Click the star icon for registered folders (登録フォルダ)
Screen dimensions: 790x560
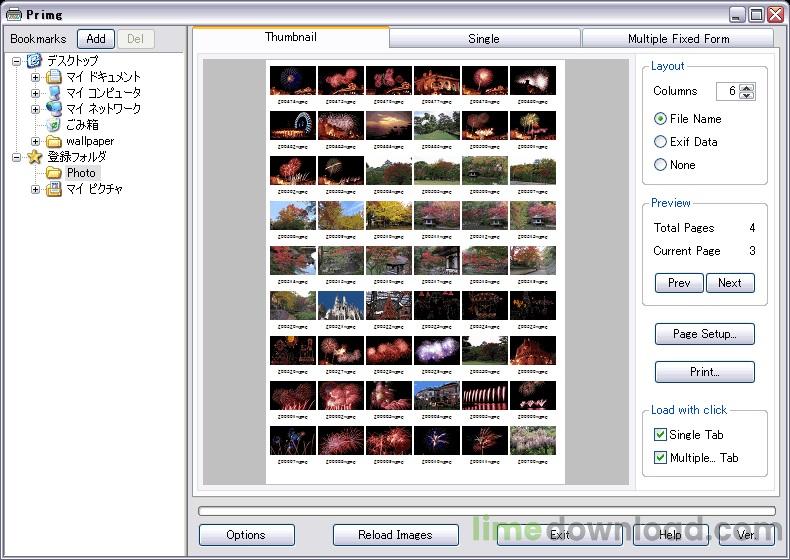click(34, 157)
